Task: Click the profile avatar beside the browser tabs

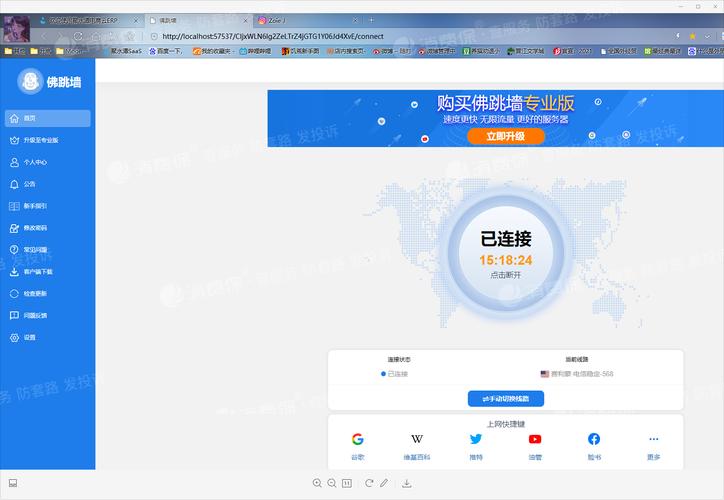Action: [16, 29]
